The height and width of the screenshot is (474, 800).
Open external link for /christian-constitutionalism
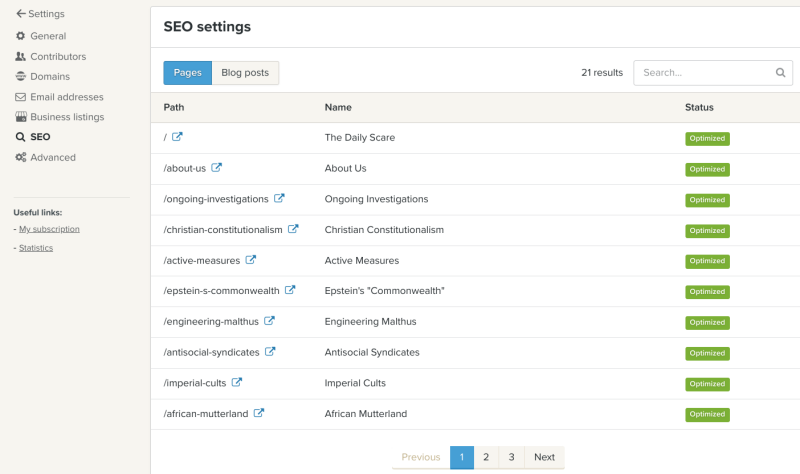[294, 229]
